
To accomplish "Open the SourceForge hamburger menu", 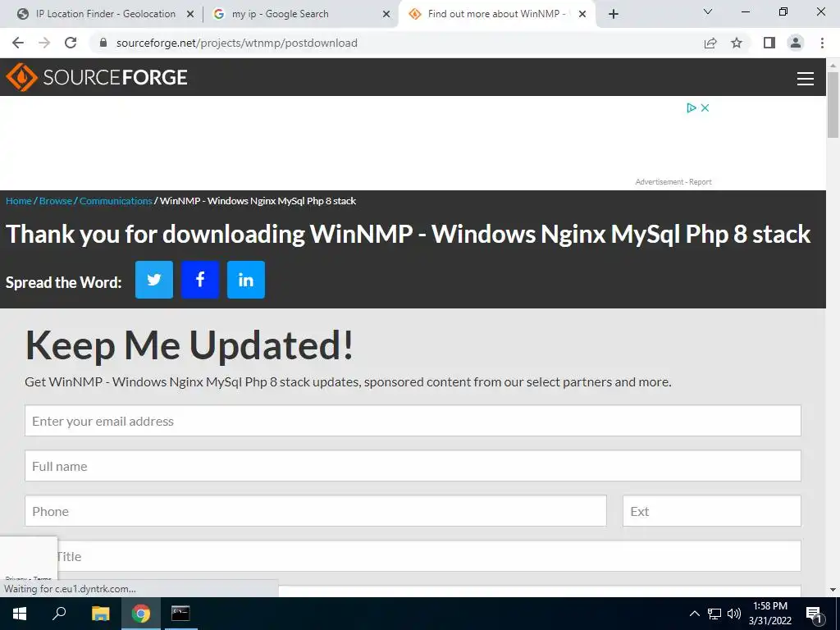I will (806, 78).
